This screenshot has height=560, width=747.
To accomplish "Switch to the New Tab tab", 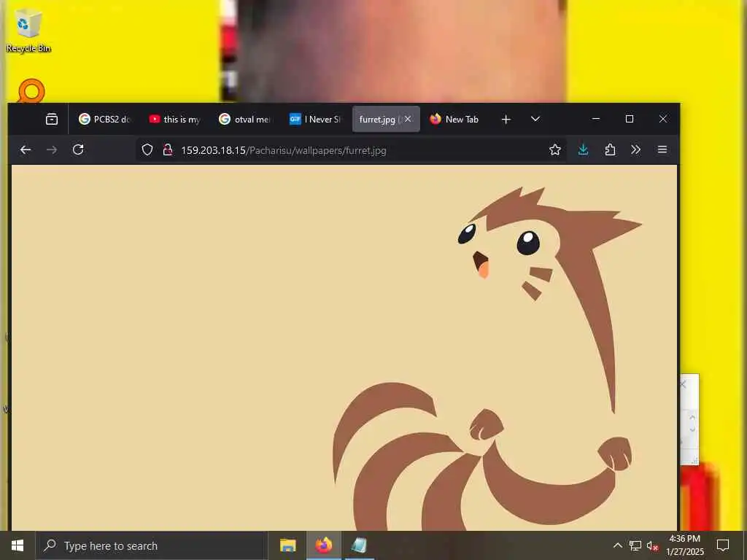I will tap(454, 119).
